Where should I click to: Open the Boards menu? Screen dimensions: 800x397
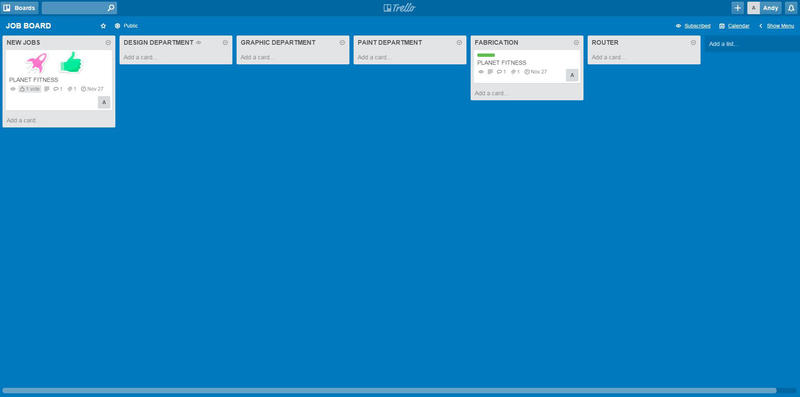pyautogui.click(x=19, y=8)
